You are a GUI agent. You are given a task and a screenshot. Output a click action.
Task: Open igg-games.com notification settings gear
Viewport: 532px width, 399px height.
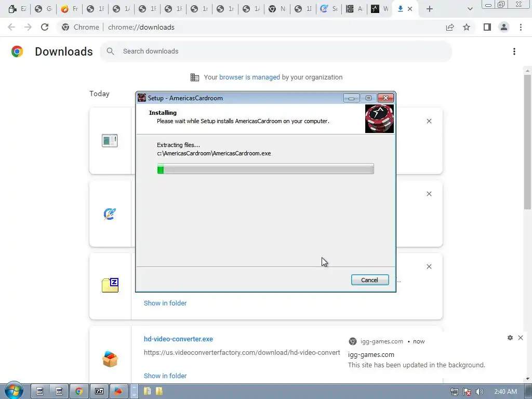(510, 338)
